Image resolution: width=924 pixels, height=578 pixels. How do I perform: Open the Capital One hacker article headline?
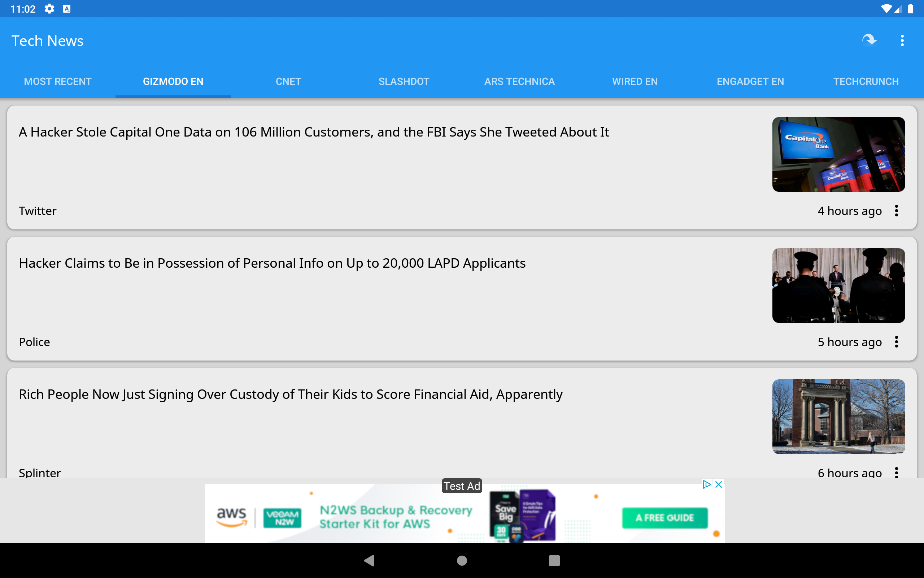[314, 132]
